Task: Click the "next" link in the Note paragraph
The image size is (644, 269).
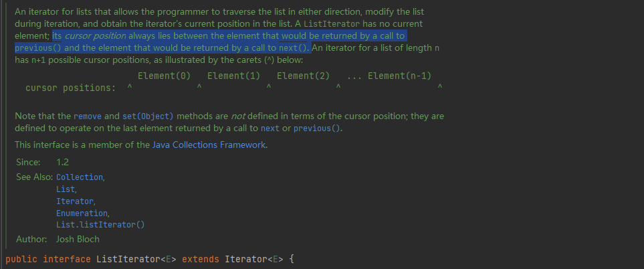Action: pos(270,128)
